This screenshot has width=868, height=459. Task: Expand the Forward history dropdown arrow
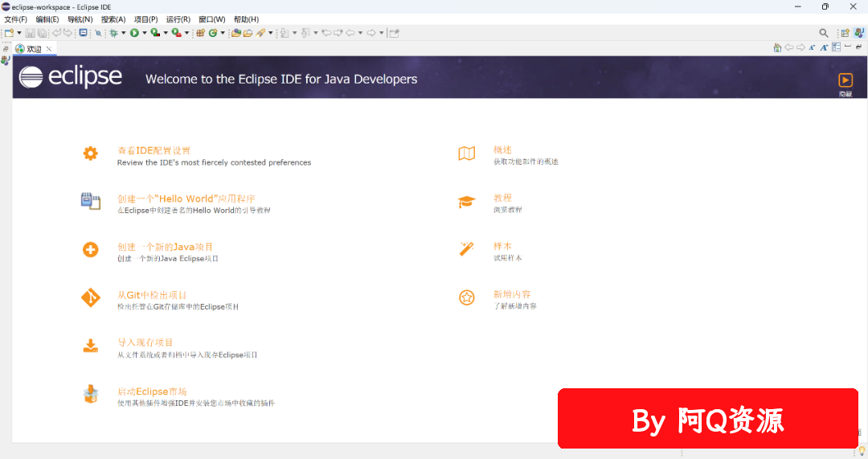(382, 33)
